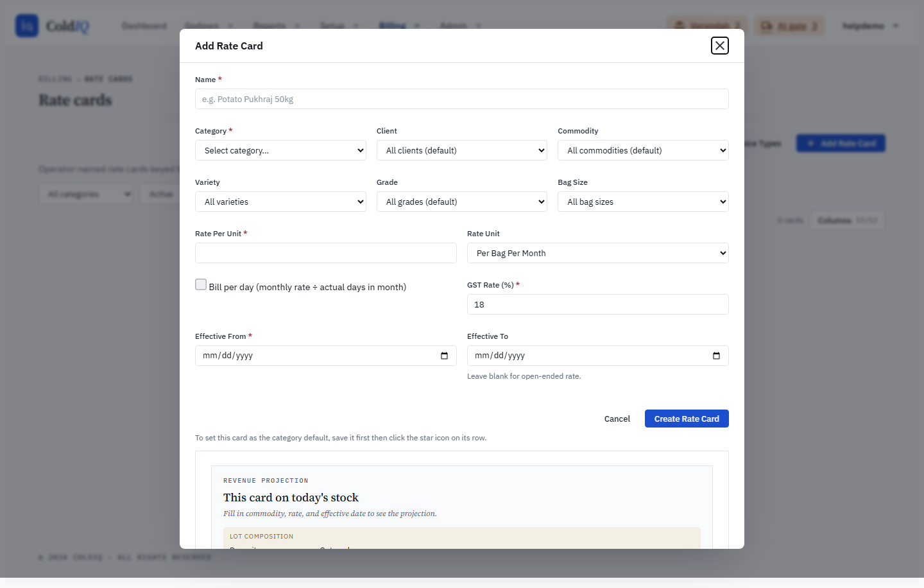Open the Effective To calendar picker icon
Image resolution: width=924 pixels, height=588 pixels.
point(716,356)
